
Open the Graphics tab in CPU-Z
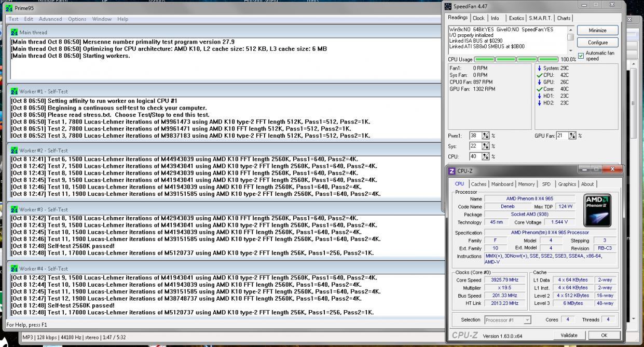click(x=567, y=184)
